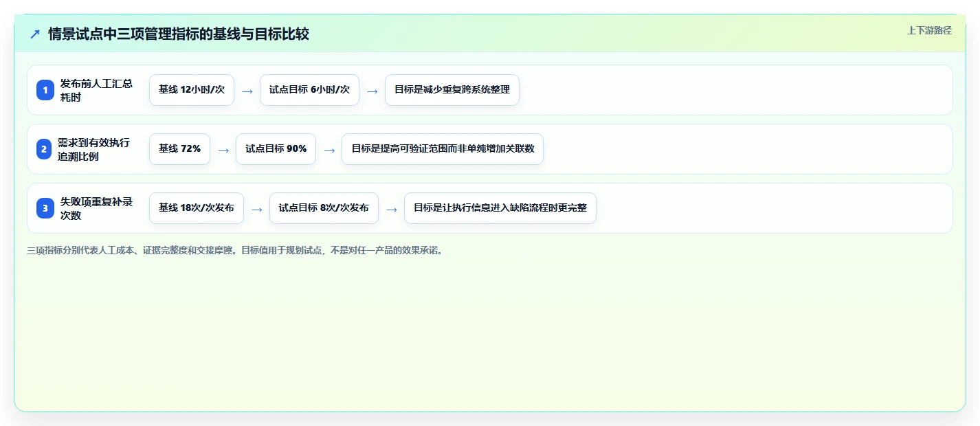Image resolution: width=980 pixels, height=426 pixels.
Task: Select the 基线 72% chip
Action: tap(179, 149)
